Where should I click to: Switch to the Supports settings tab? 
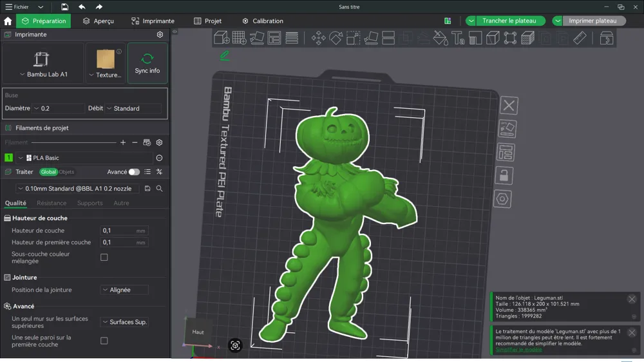(x=90, y=203)
